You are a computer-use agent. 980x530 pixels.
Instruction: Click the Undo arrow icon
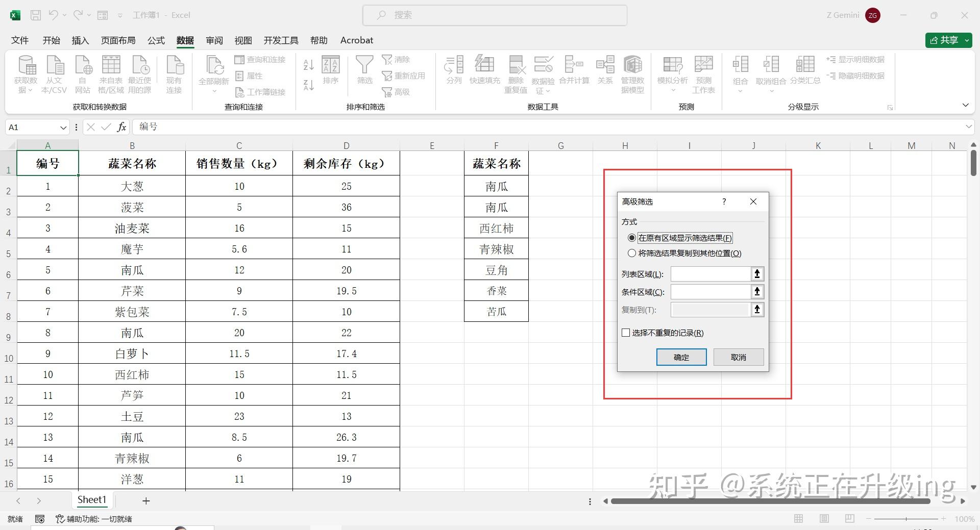tap(53, 15)
